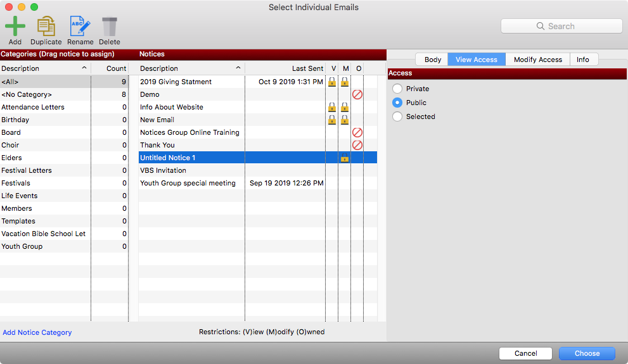Open the Body tab

pos(433,60)
